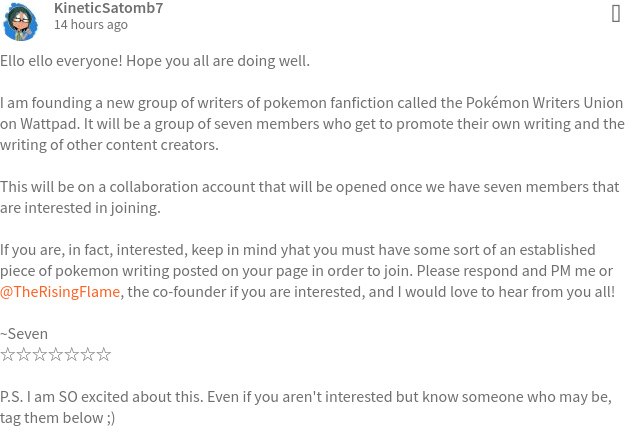629x437 pixels.
Task: Click "writing of other content creators" line
Action: (109, 145)
